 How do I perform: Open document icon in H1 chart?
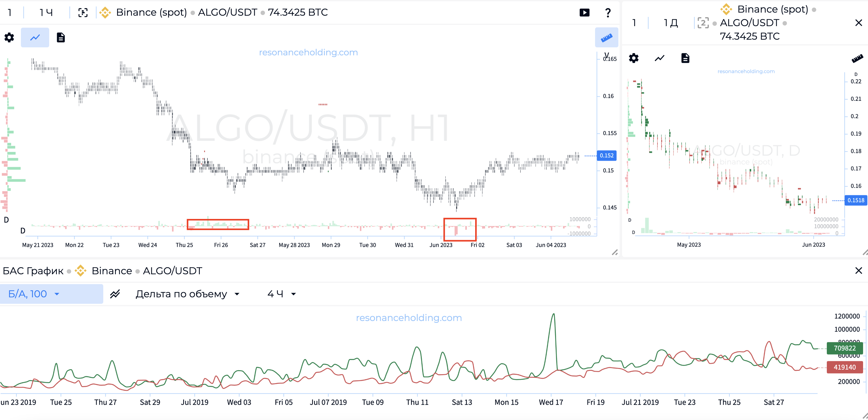(x=61, y=38)
